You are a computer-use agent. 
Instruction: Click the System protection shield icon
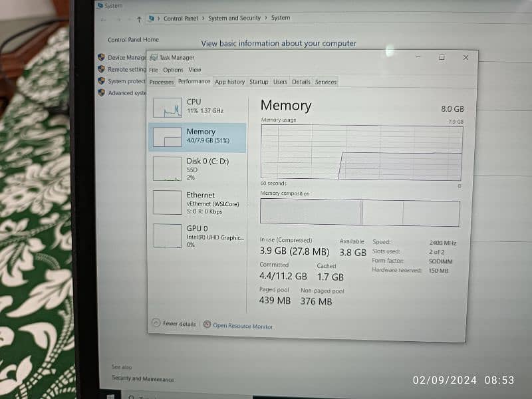pyautogui.click(x=101, y=81)
